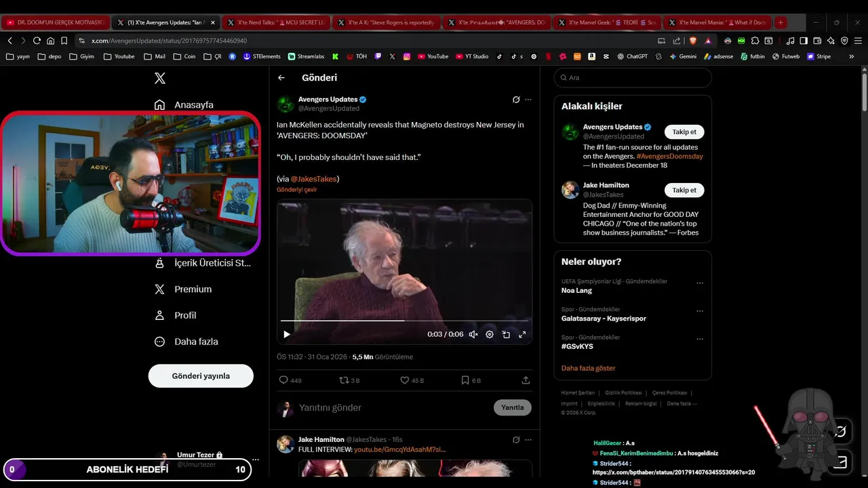The height and width of the screenshot is (488, 868).
Task: Share the post via share icon
Action: point(526,380)
